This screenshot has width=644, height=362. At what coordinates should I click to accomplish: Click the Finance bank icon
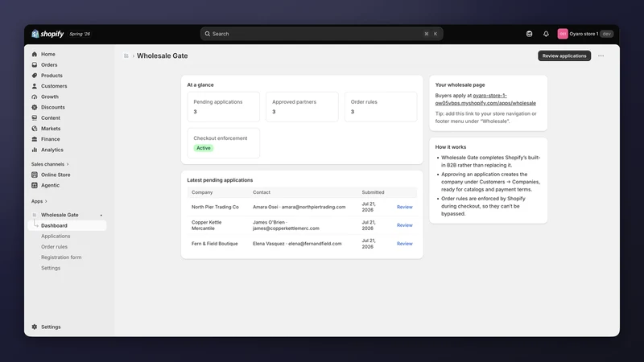[x=35, y=139]
